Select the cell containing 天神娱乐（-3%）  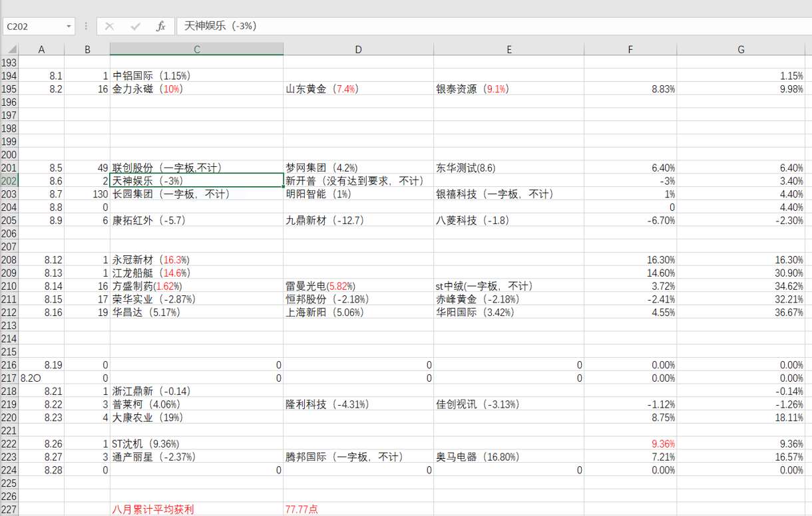click(x=197, y=181)
